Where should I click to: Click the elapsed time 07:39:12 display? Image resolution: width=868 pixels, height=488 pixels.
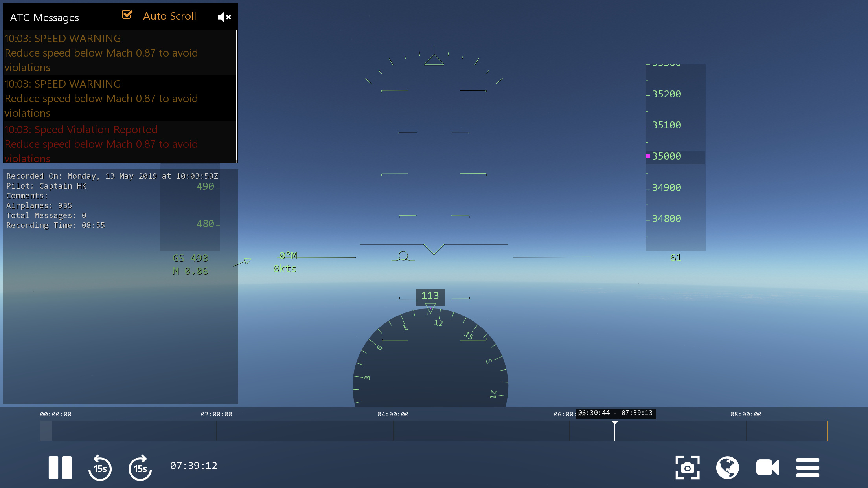pos(193,466)
